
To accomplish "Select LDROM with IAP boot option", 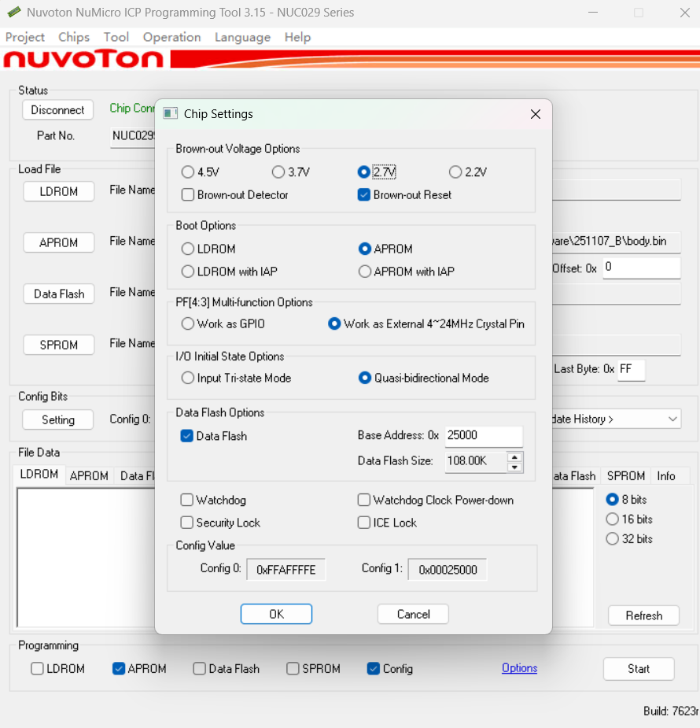I will point(188,272).
